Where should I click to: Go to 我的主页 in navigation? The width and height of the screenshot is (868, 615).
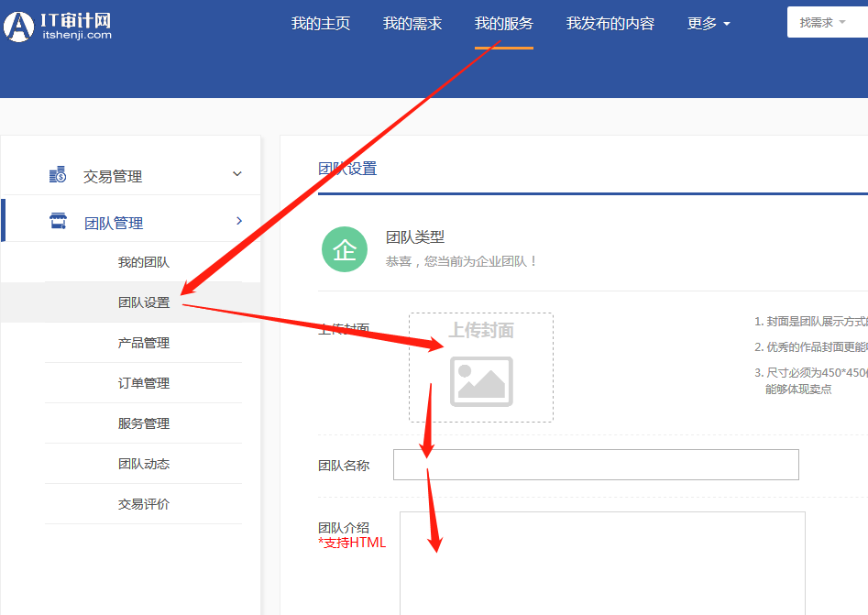[321, 24]
